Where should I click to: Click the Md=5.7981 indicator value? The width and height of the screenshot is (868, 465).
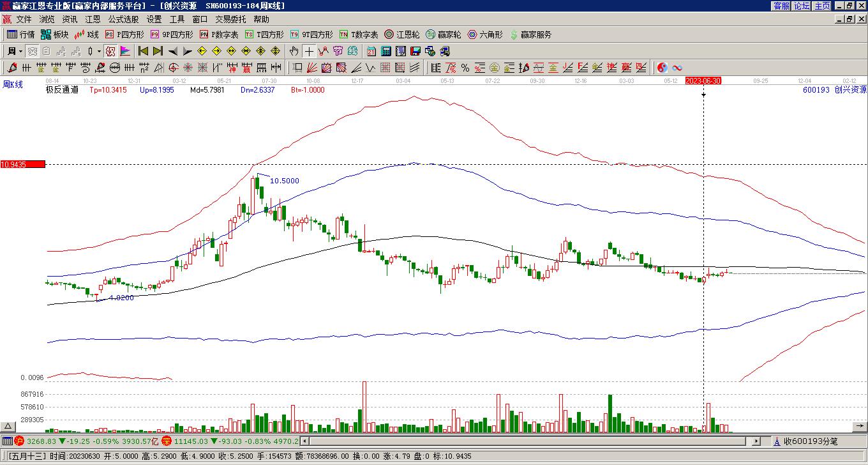pos(207,90)
